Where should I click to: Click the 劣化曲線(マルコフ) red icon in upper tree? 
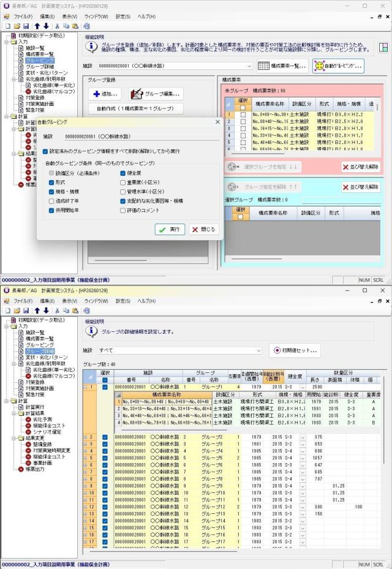[x=28, y=91]
